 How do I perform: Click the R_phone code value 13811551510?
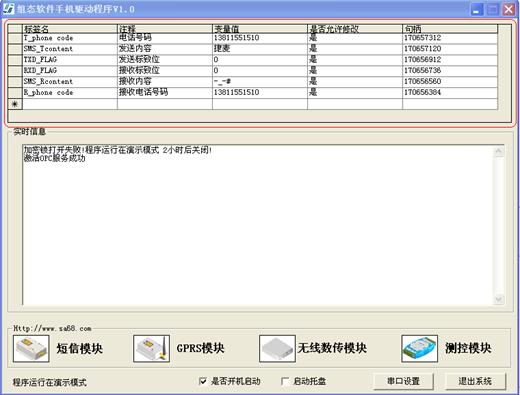tap(260, 93)
